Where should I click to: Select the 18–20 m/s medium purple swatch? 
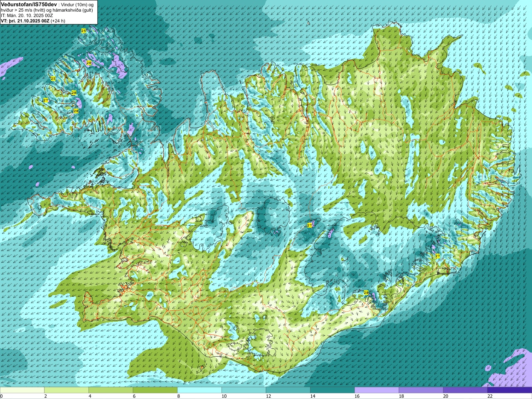click(x=421, y=390)
